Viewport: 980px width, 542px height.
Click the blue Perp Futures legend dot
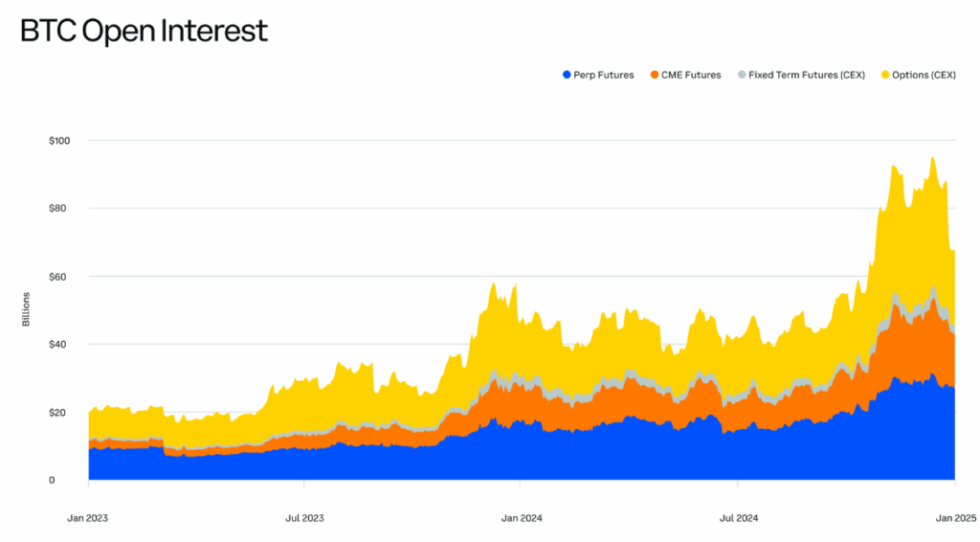(x=567, y=75)
